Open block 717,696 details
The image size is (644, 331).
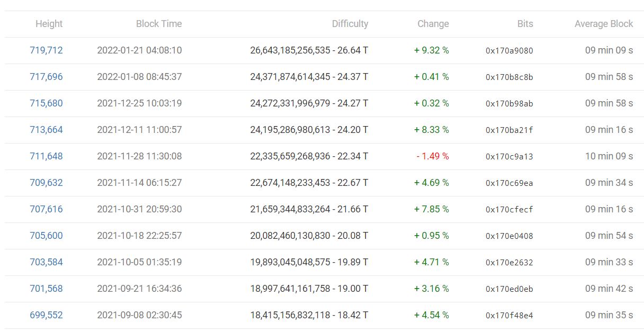coord(46,77)
